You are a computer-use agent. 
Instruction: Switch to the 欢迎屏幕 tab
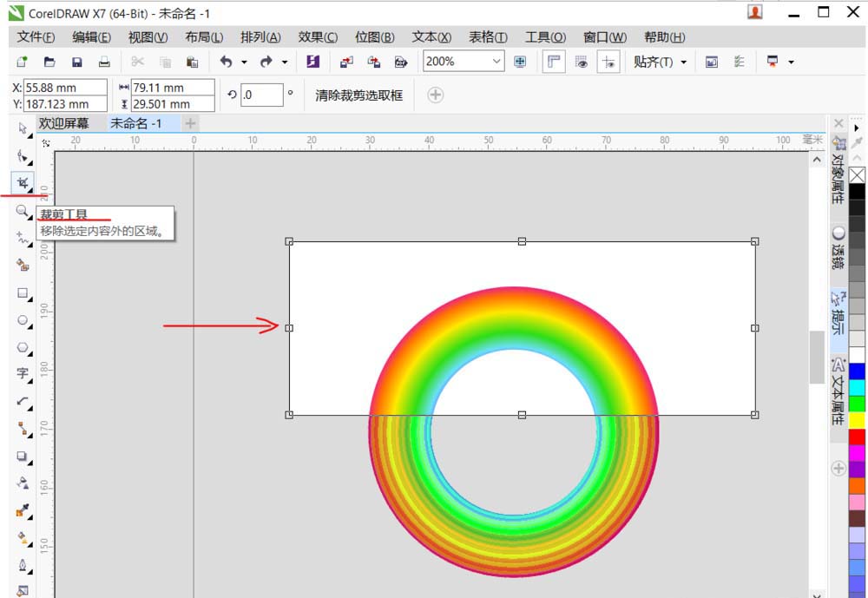tap(65, 122)
